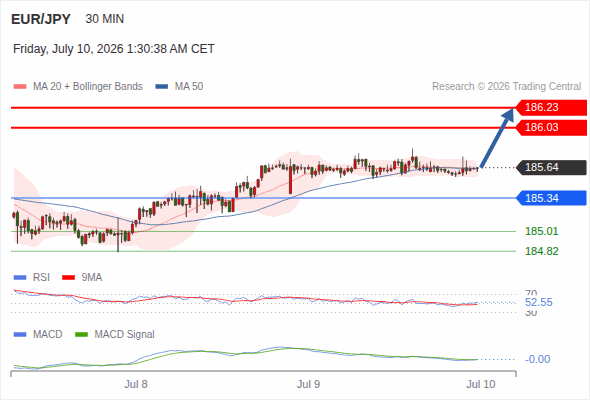Click the MACD blue legend swatch
The image size is (590, 400).
click(20, 334)
